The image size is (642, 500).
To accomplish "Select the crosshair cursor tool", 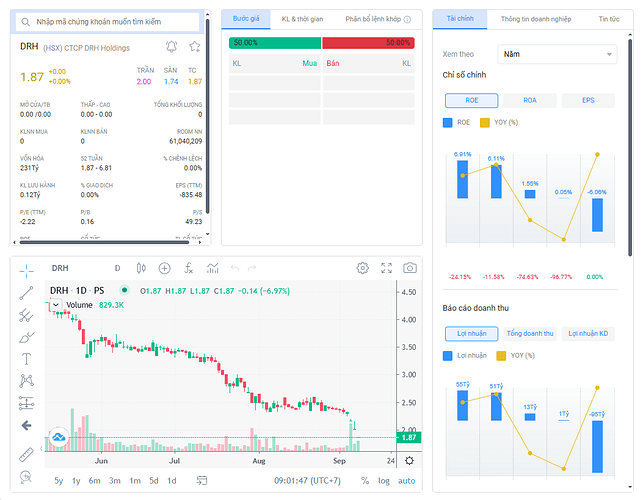I will [26, 271].
